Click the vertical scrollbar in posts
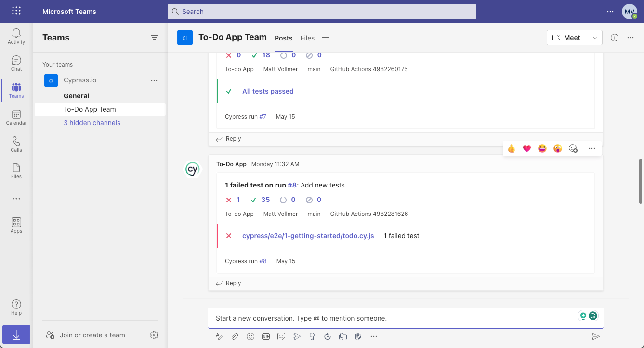This screenshot has width=644, height=348. point(641,181)
